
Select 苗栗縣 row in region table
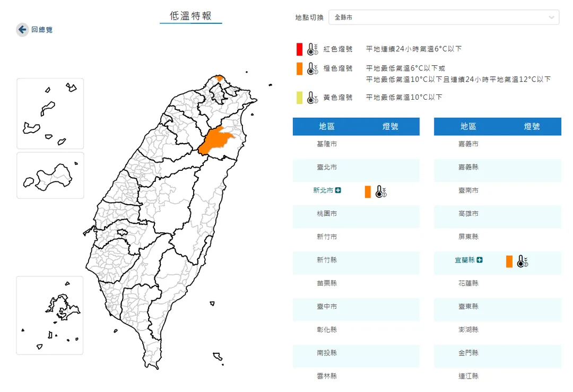(x=356, y=286)
